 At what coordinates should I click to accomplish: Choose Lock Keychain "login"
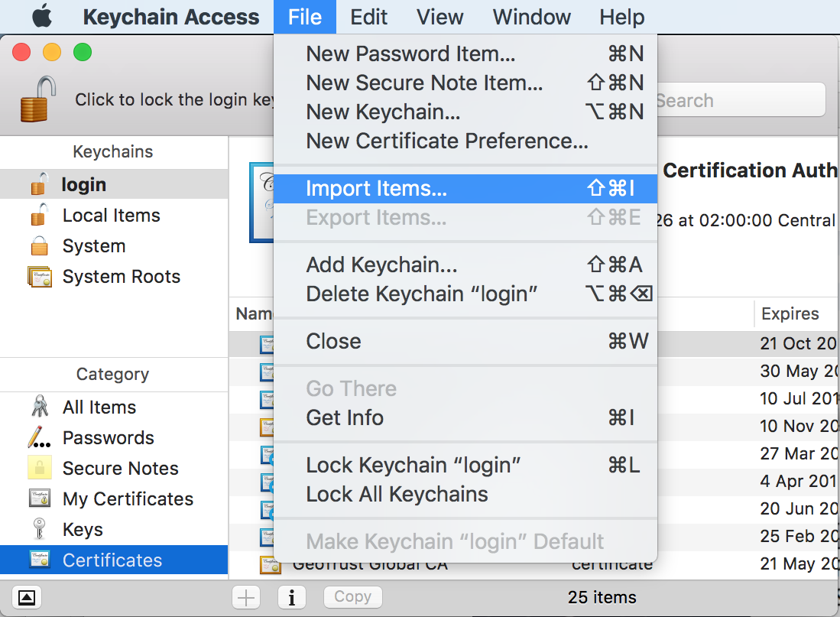(465, 465)
